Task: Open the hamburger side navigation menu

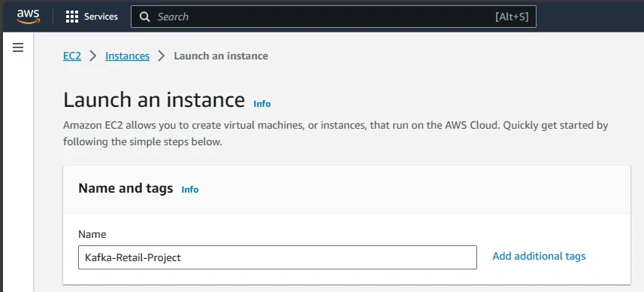Action: coord(18,47)
